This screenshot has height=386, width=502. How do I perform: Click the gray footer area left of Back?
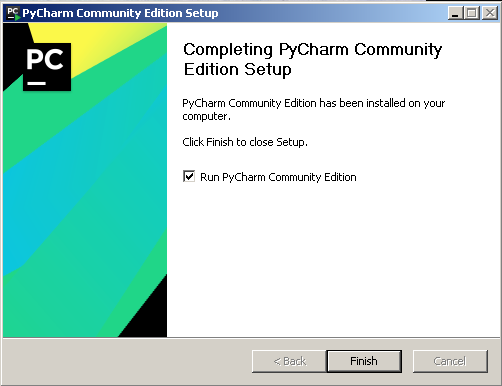[127, 361]
